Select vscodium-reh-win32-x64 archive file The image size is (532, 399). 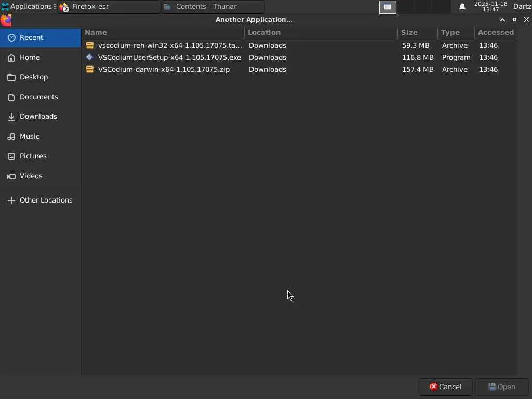click(x=300, y=46)
